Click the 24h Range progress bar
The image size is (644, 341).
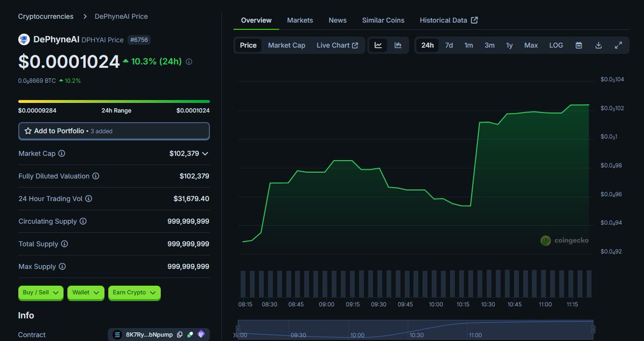pos(114,101)
